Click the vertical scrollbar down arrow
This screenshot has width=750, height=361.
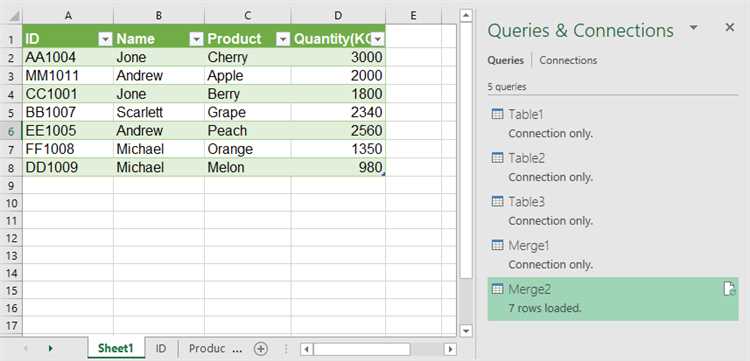(465, 331)
